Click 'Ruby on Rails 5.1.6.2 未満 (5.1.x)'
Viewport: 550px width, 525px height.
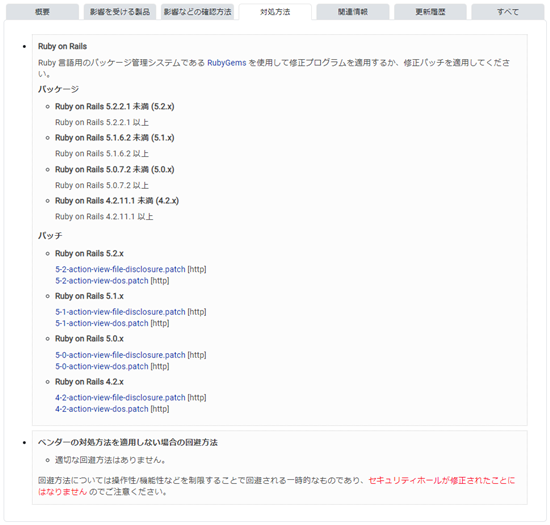(114, 137)
